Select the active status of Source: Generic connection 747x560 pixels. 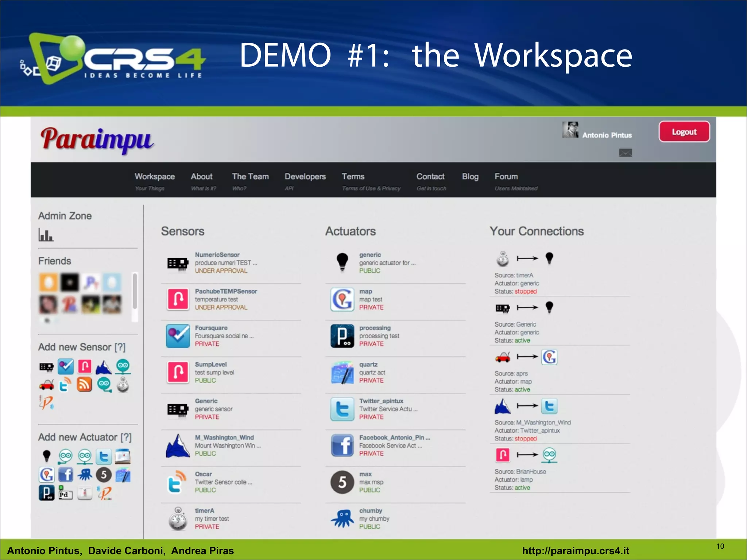[x=522, y=341]
